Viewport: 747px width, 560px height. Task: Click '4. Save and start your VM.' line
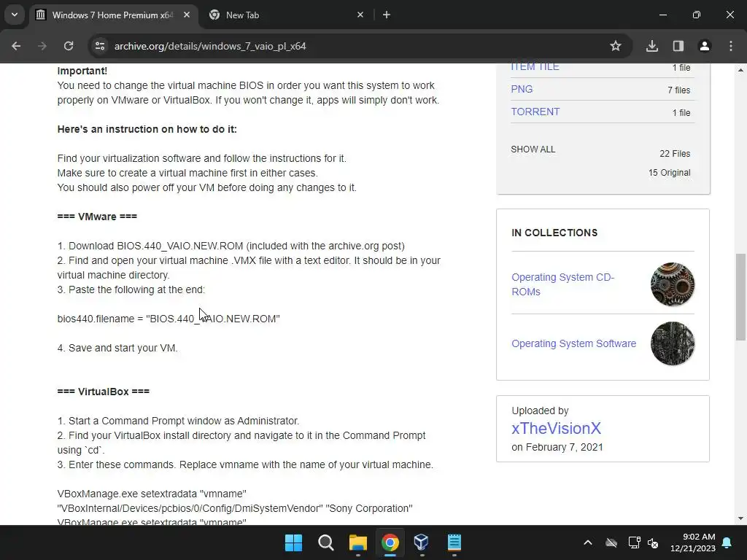click(117, 348)
